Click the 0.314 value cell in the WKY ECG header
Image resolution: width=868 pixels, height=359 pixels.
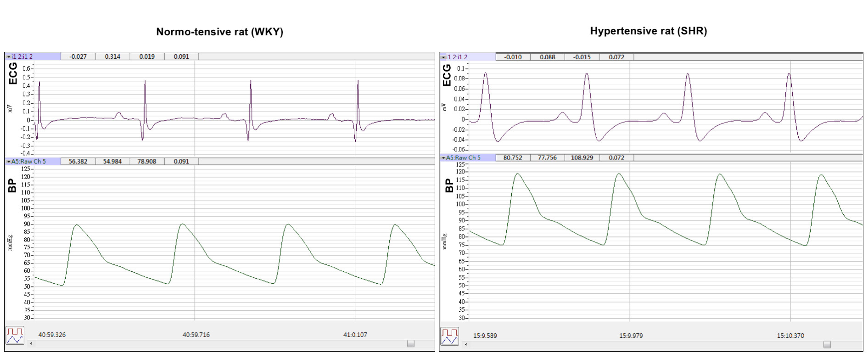(x=112, y=56)
